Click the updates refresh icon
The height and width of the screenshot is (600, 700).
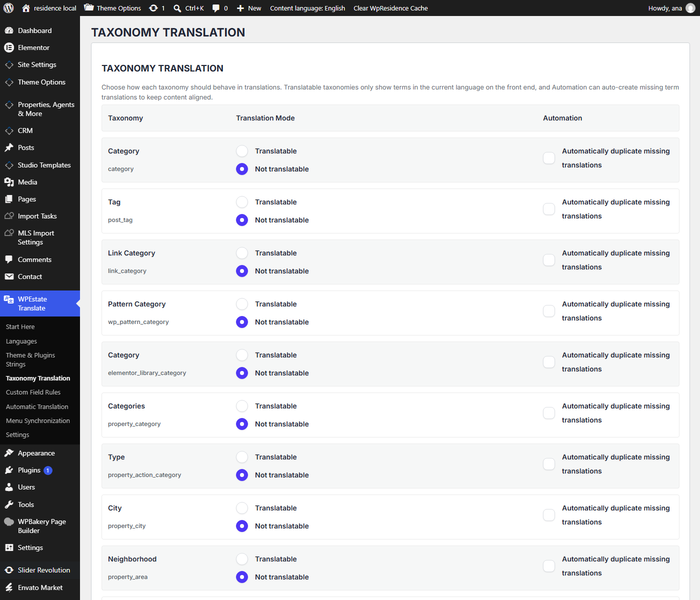click(x=153, y=8)
